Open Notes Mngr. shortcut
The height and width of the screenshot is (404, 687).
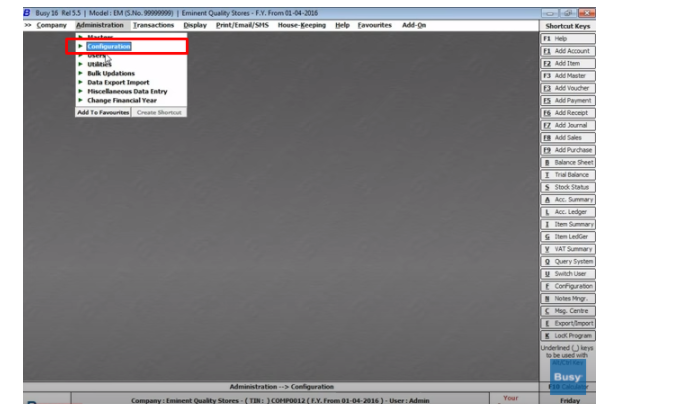[x=568, y=298]
